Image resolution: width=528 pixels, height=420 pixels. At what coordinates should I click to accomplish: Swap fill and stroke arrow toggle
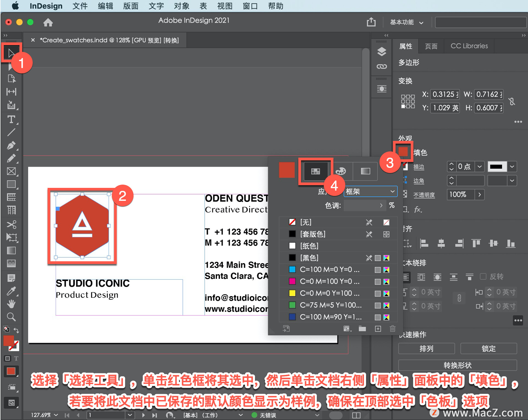point(16,330)
